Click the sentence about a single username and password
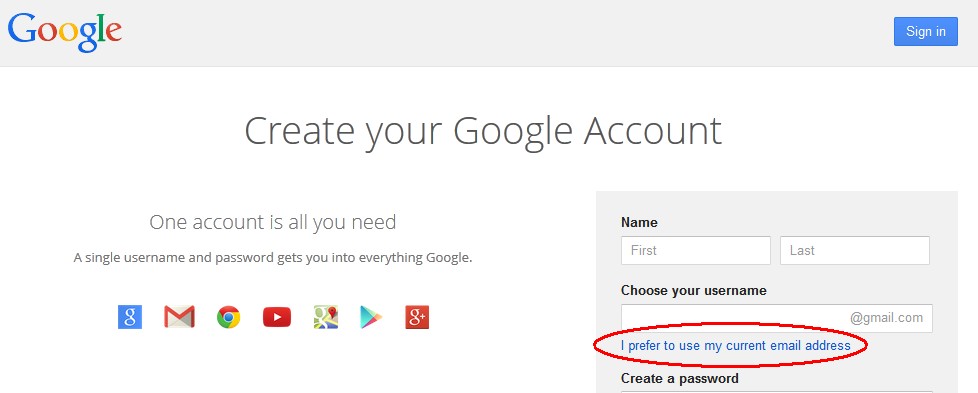The width and height of the screenshot is (978, 393). click(x=273, y=258)
